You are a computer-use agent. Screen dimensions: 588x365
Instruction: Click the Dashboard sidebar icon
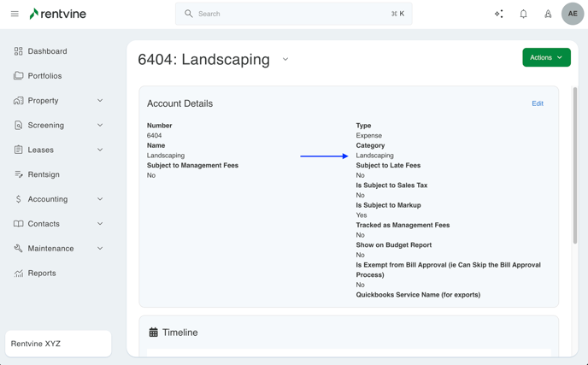point(18,51)
